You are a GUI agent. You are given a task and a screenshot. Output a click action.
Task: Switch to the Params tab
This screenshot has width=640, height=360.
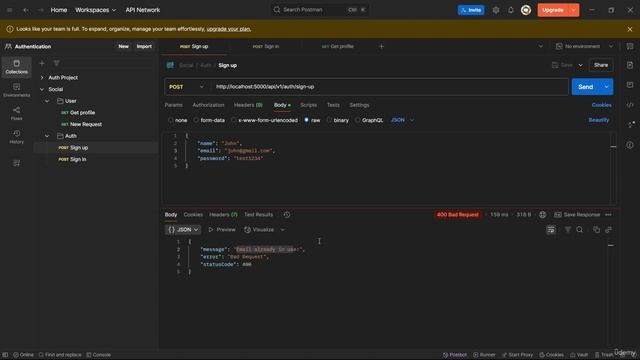point(173,105)
